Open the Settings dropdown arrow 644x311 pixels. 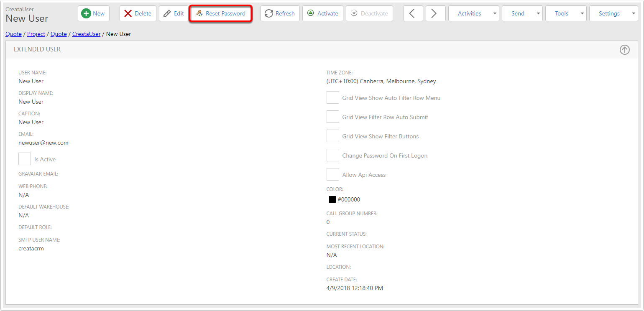point(634,14)
